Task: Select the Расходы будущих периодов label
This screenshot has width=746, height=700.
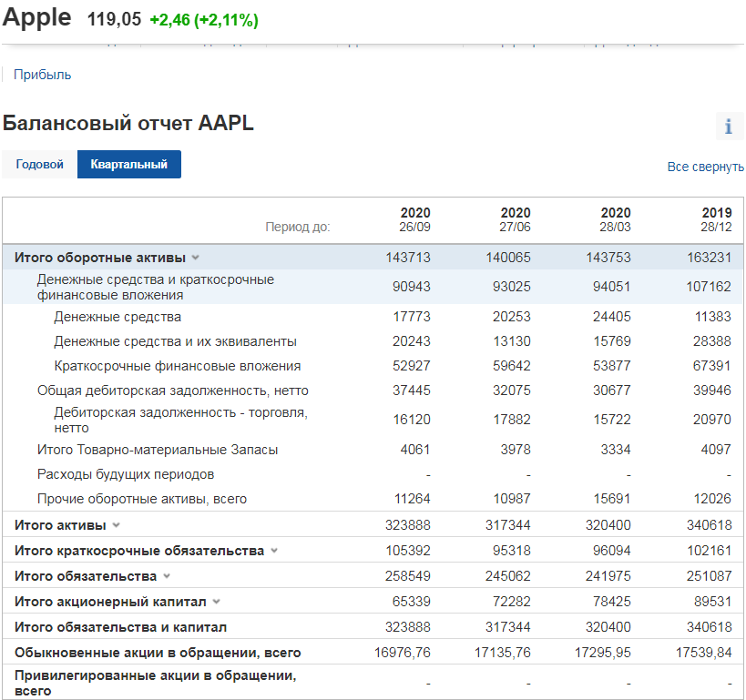Action: point(126,474)
